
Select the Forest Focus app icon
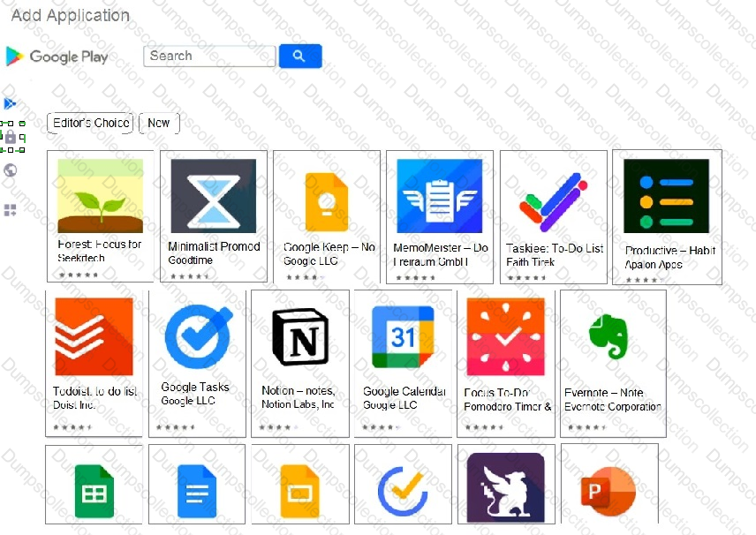(101, 196)
